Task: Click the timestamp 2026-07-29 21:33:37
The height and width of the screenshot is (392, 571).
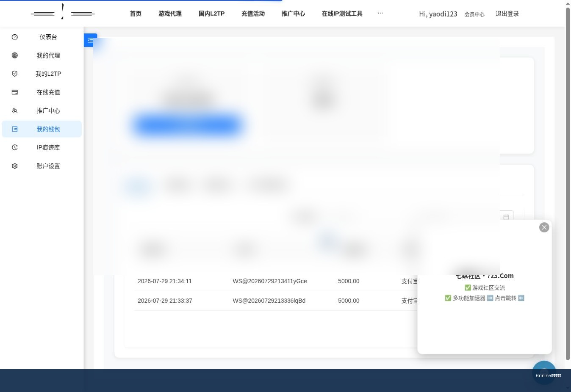Action: (165, 301)
